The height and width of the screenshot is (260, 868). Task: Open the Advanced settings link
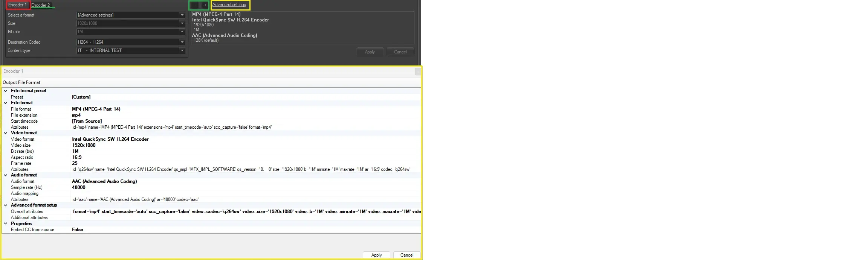pos(229,5)
